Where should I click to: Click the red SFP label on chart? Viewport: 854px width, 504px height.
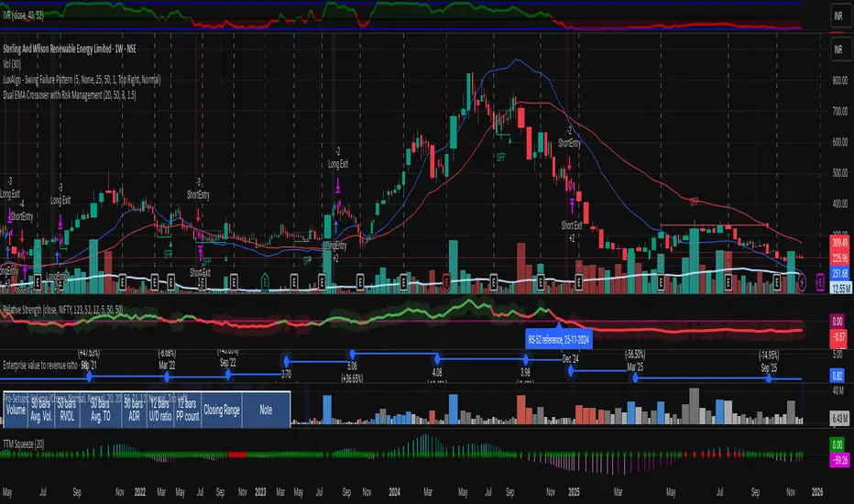[x=694, y=202]
